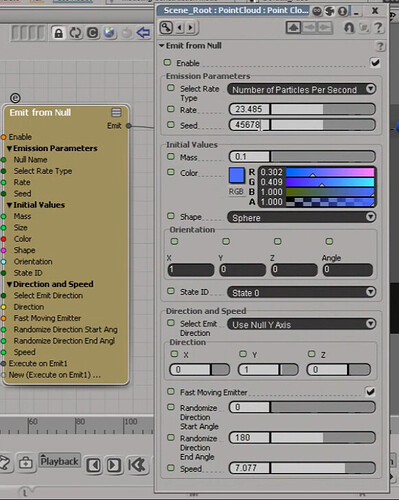This screenshot has width=399, height=500.
Task: Click timeline frame marker 80
Action: [80, 421]
